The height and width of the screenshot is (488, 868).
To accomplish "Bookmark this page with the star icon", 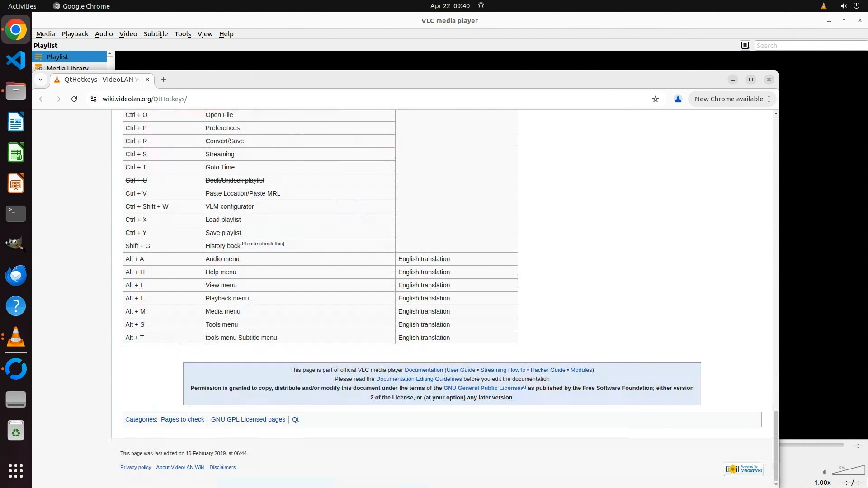I will tap(655, 99).
